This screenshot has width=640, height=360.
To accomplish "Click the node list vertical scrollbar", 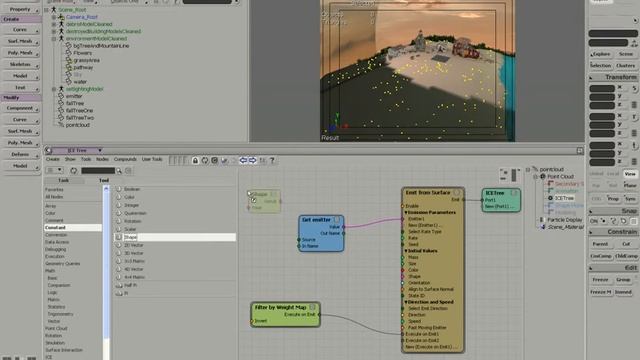I will point(106,273).
